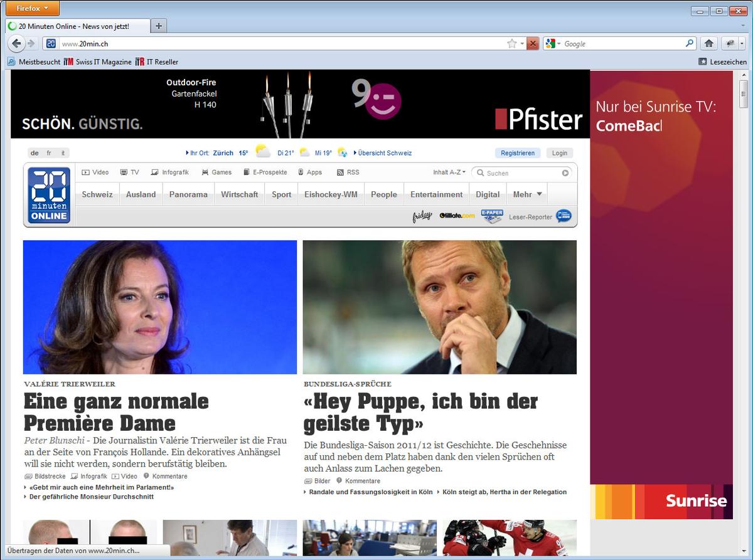Click the 20 Minuten Online logo
The height and width of the screenshot is (560, 753).
[49, 195]
